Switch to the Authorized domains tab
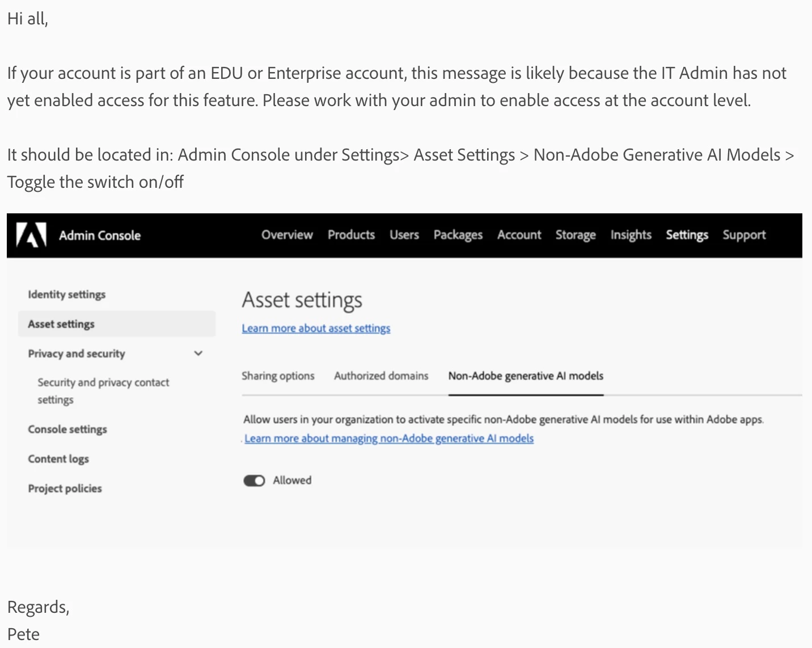The image size is (812, 648). click(381, 376)
